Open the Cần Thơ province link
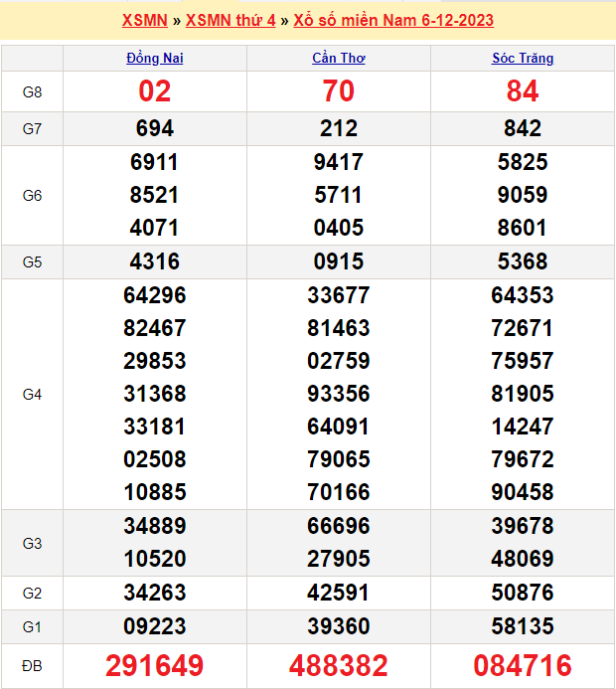 [339, 59]
